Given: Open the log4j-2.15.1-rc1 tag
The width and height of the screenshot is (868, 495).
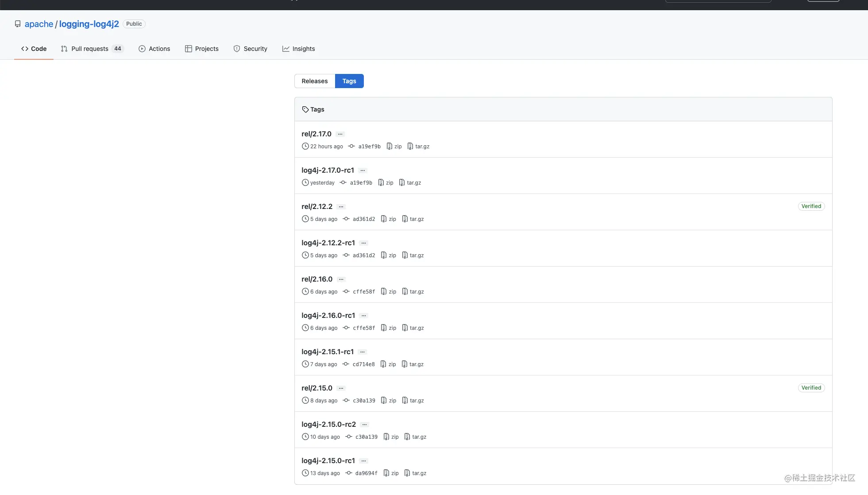Looking at the screenshot, I should (x=328, y=352).
